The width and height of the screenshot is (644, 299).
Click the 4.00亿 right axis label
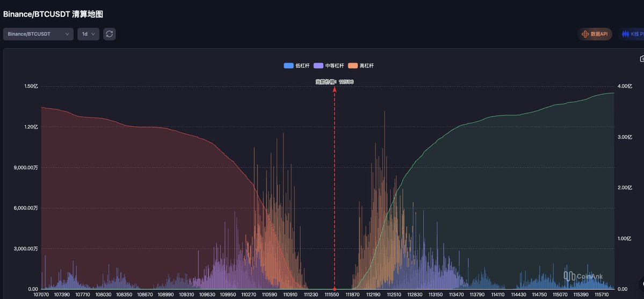(x=624, y=87)
